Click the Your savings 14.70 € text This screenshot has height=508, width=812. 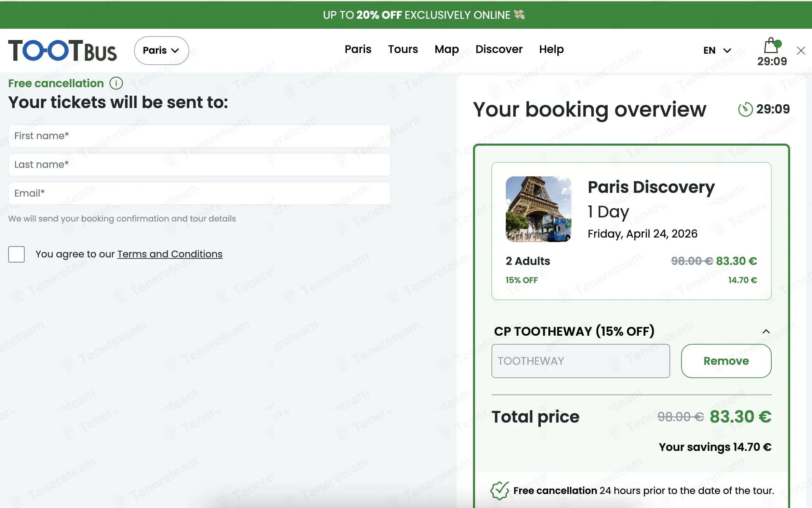(x=715, y=447)
